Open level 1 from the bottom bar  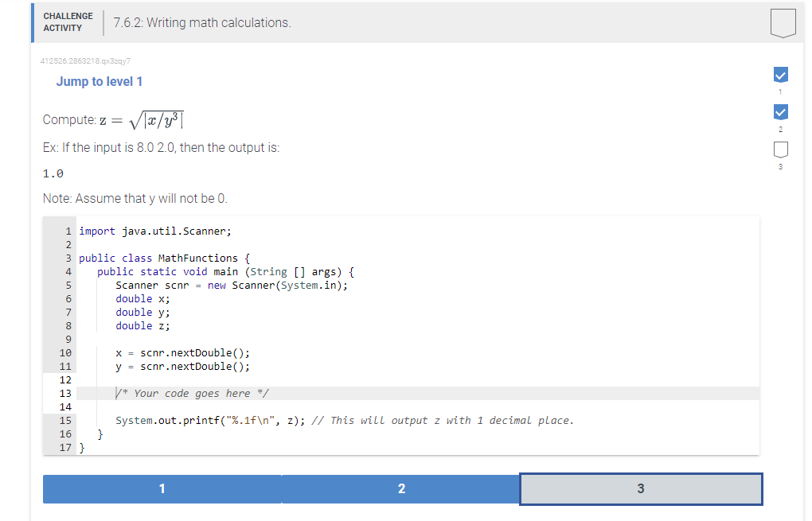tap(162, 488)
